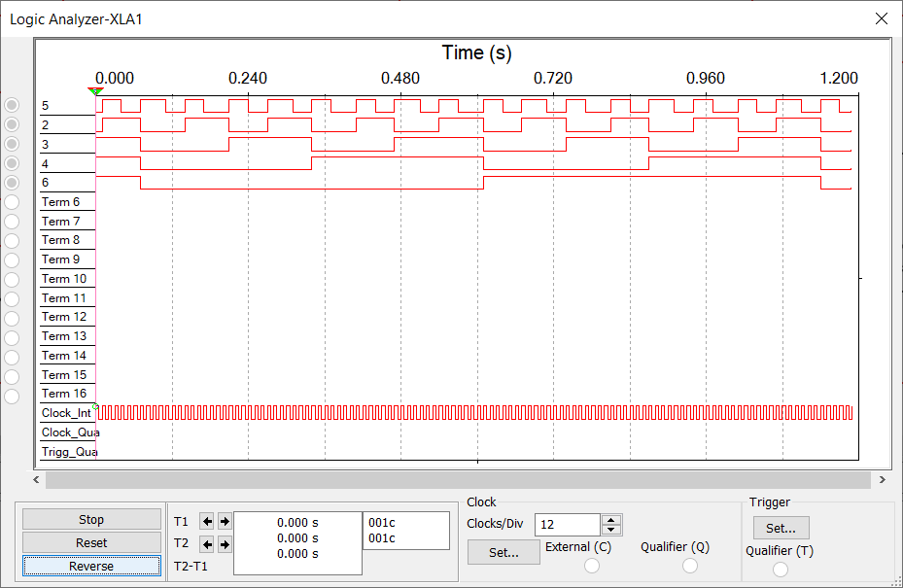Click the Term 16 channel label

point(64,394)
